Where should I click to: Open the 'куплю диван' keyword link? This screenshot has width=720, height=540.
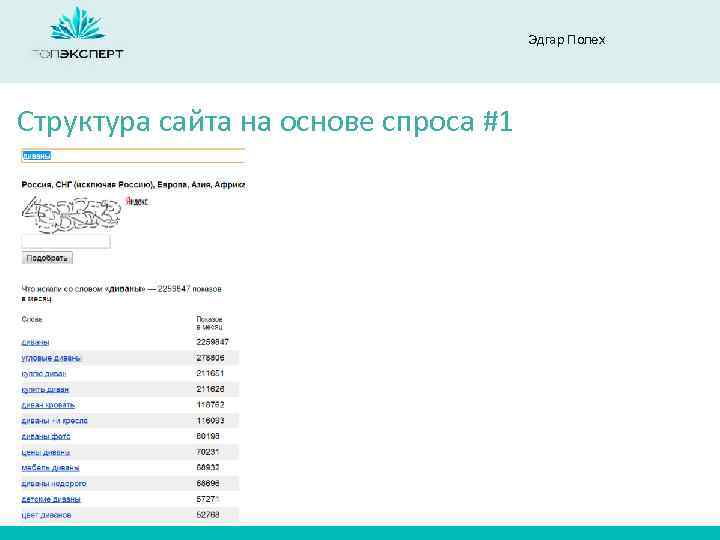44,374
